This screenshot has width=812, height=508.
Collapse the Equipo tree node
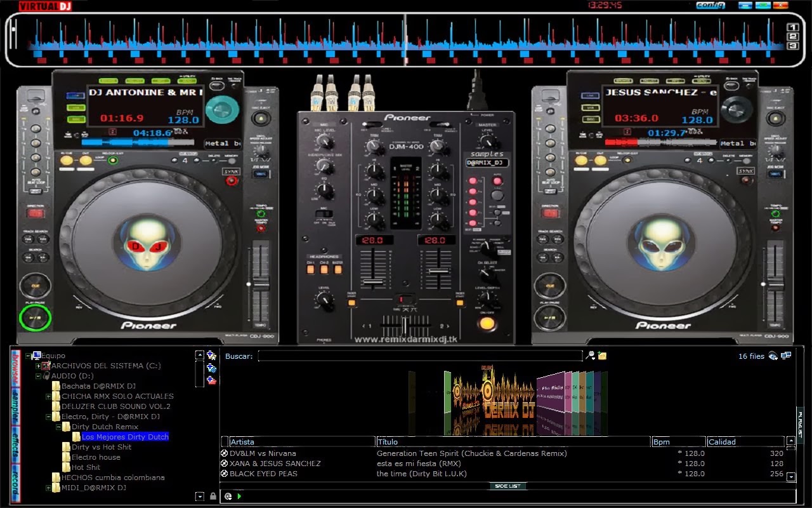pyautogui.click(x=28, y=356)
